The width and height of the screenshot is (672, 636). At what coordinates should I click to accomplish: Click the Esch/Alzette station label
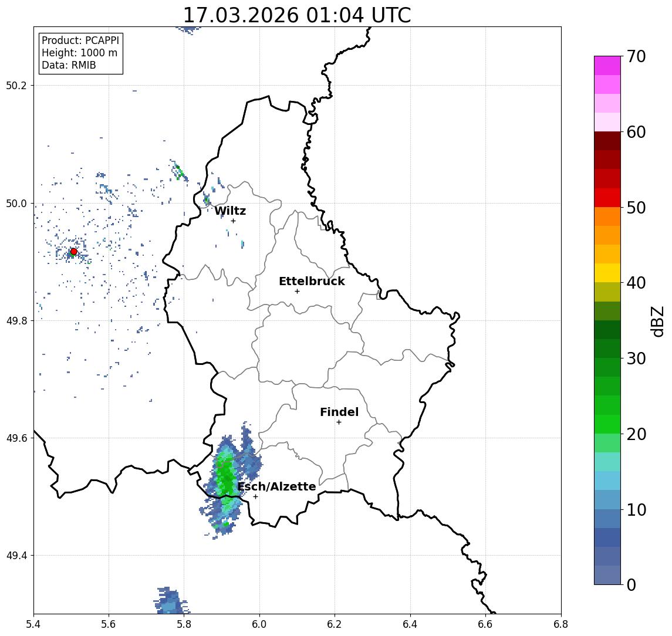[277, 486]
